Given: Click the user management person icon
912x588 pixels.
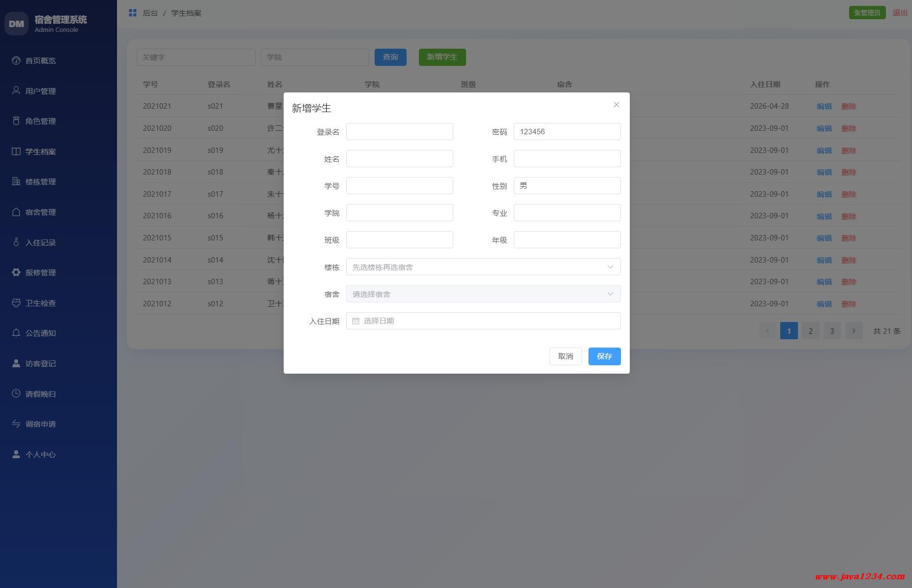Looking at the screenshot, I should coord(16,90).
